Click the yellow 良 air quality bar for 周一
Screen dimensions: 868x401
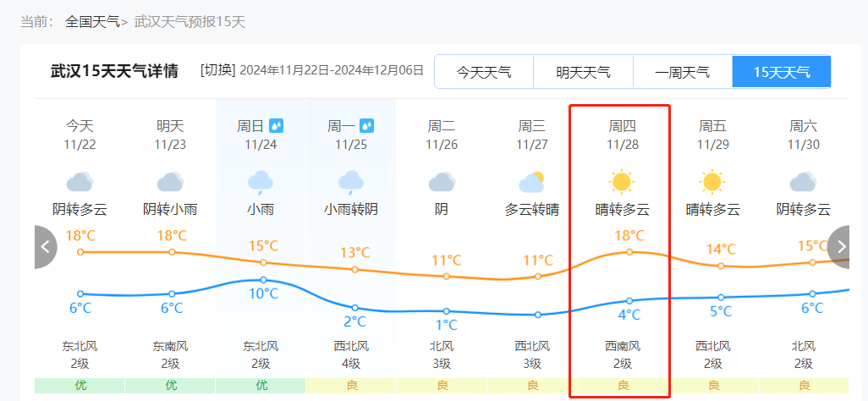coord(351,386)
